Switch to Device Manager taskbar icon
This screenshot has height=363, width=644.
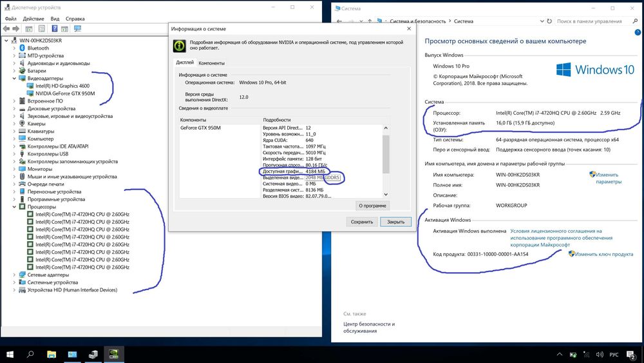(93, 355)
